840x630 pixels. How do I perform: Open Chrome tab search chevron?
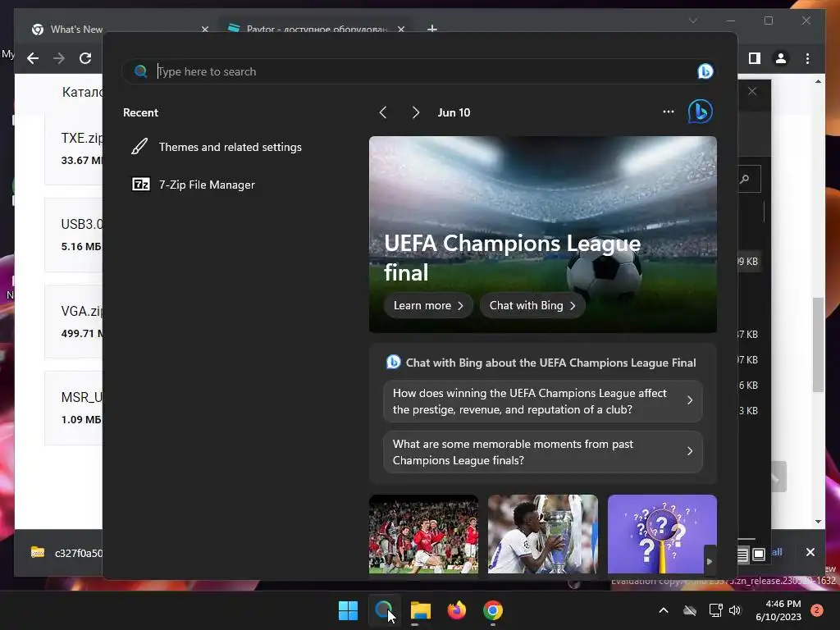(692, 21)
